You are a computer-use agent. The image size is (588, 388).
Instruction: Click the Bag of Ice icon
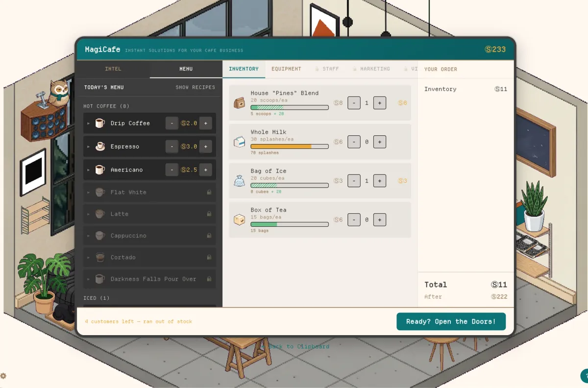click(x=240, y=180)
